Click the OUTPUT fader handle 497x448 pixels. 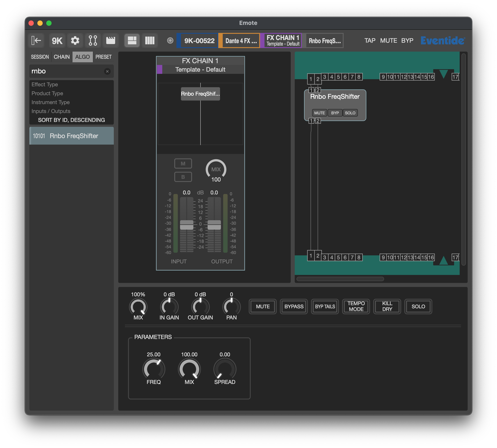pos(214,225)
